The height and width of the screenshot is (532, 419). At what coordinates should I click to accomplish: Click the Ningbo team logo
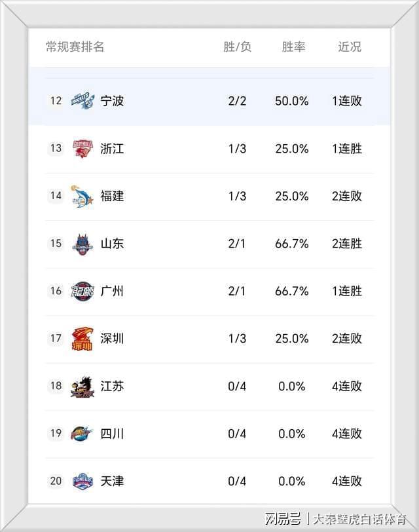coord(82,101)
